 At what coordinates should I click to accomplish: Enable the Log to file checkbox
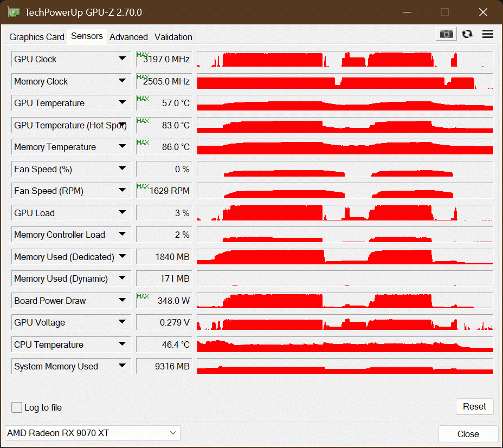tap(17, 407)
